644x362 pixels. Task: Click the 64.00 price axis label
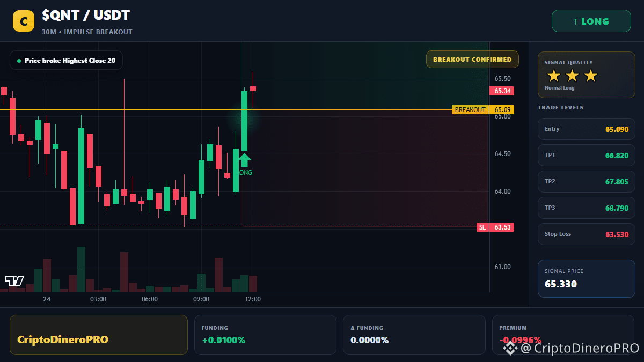502,192
